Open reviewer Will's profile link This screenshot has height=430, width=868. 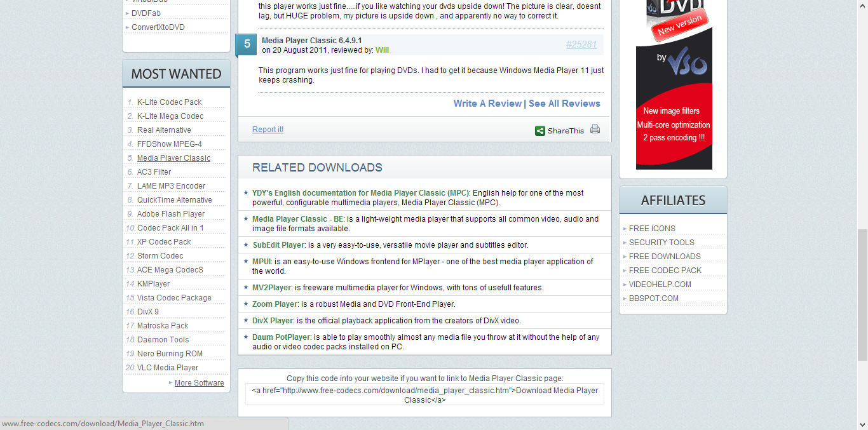(x=382, y=50)
